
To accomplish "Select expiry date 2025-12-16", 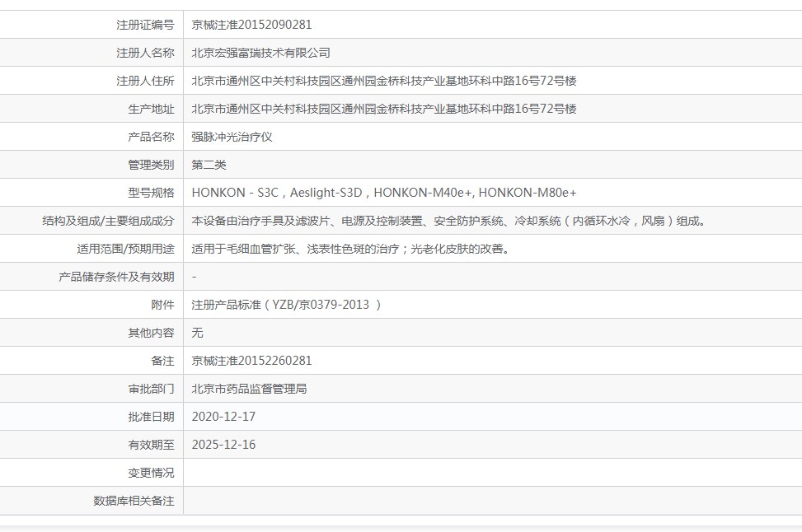I will pyautogui.click(x=223, y=445).
